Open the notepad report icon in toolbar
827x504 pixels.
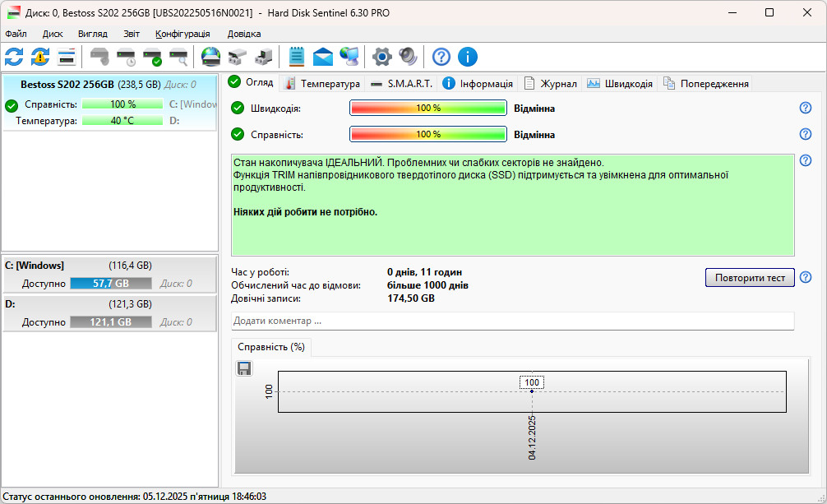pyautogui.click(x=297, y=57)
